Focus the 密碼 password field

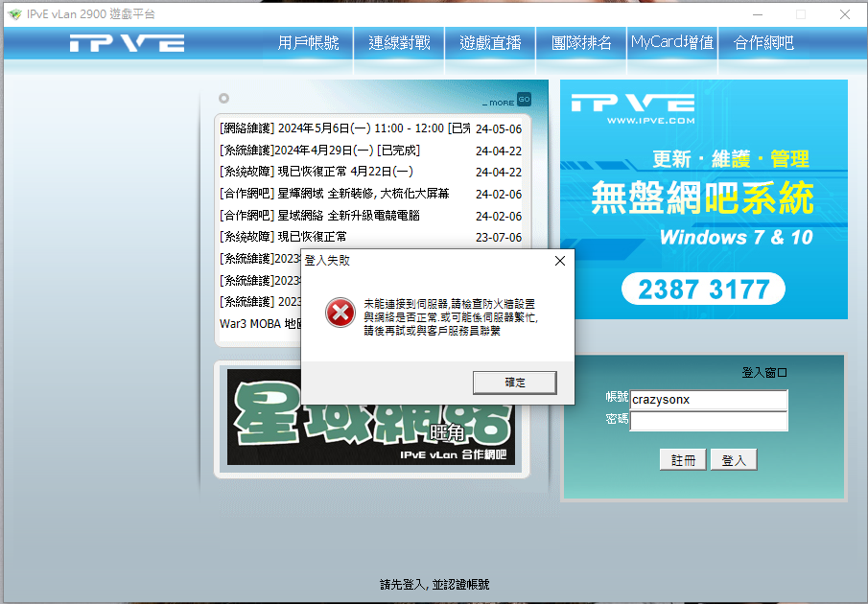pyautogui.click(x=709, y=421)
